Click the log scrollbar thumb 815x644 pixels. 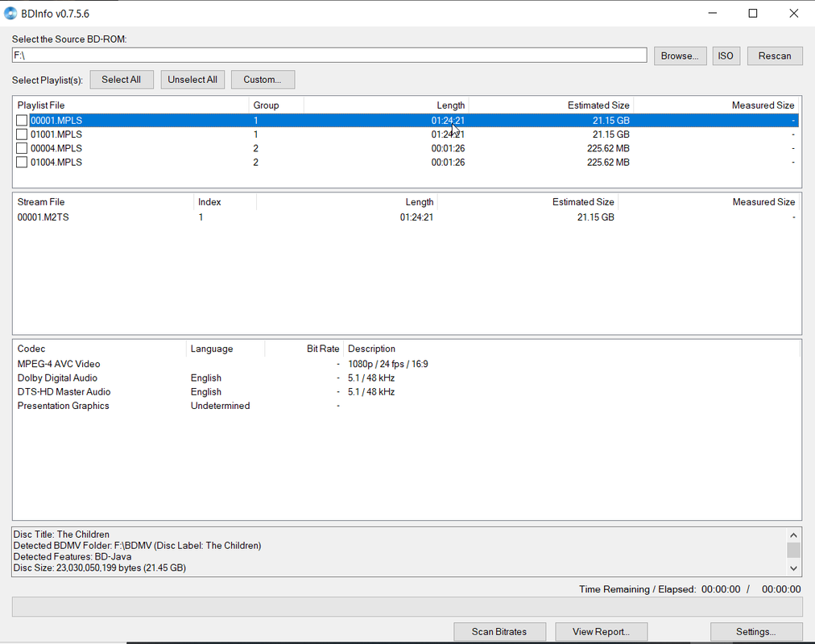[793, 550]
